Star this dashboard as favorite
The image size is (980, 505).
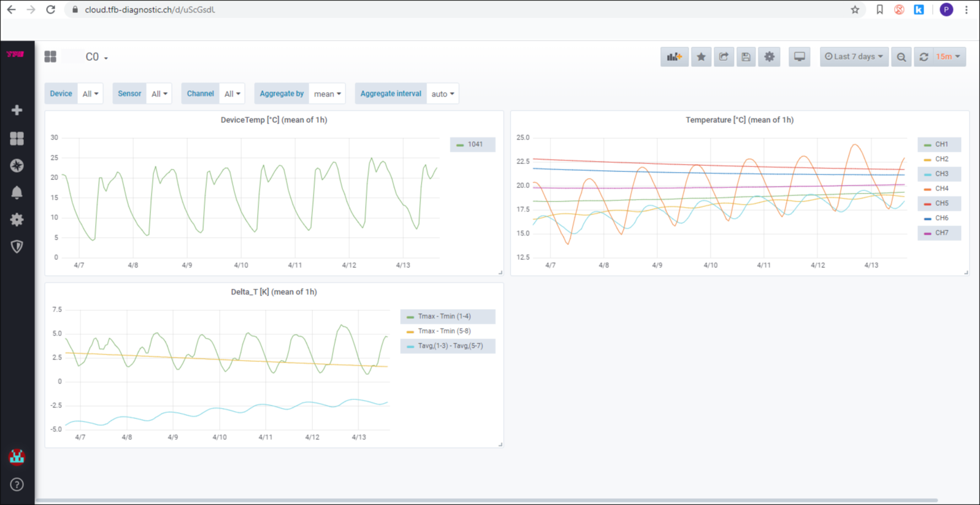pyautogui.click(x=701, y=57)
